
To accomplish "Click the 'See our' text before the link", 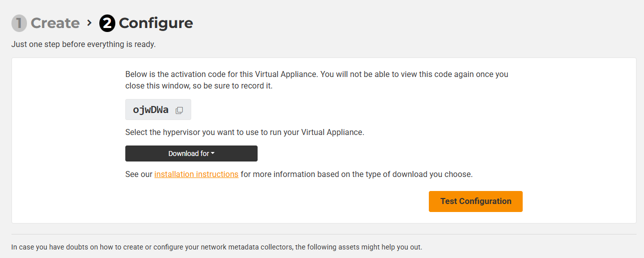I will pos(139,174).
